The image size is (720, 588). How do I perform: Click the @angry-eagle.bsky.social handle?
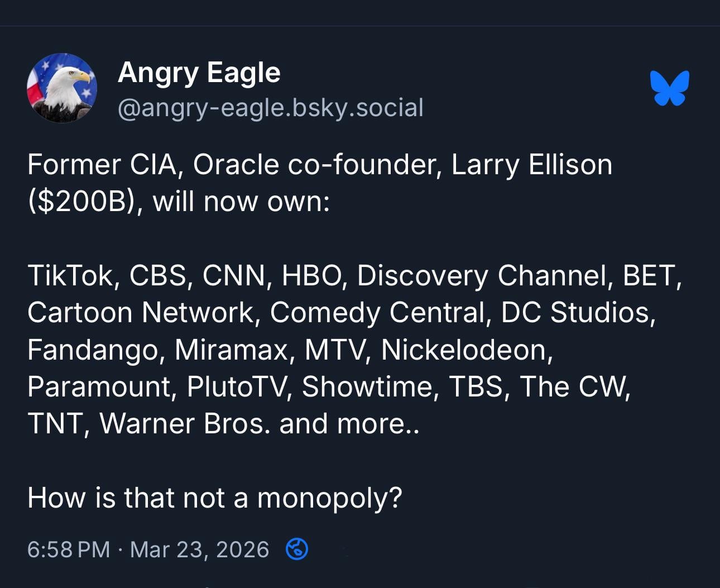click(270, 108)
